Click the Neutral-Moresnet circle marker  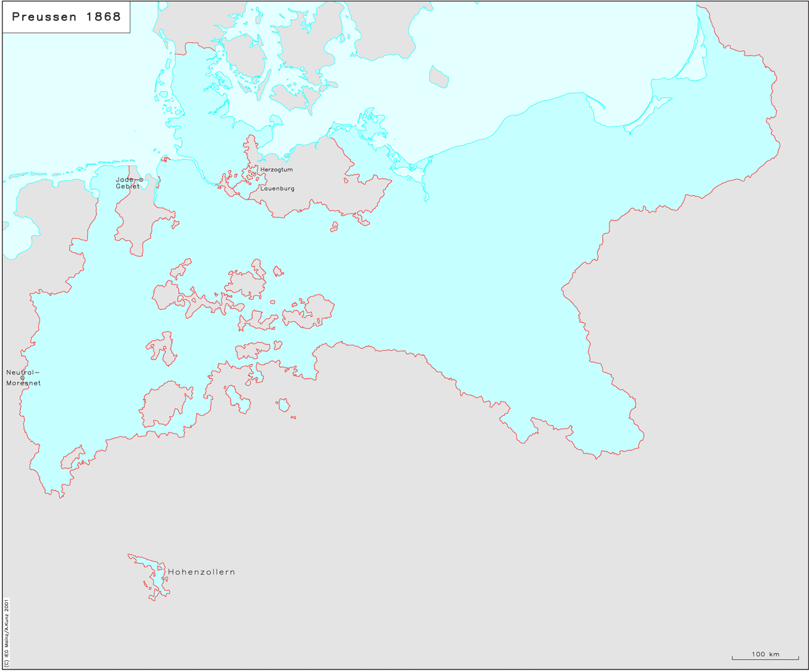pos(22,378)
